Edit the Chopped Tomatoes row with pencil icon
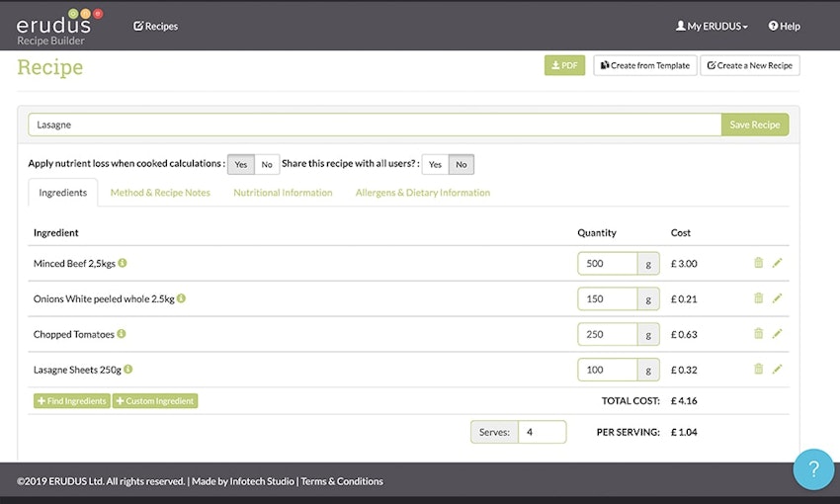This screenshot has width=840, height=504. 778,333
